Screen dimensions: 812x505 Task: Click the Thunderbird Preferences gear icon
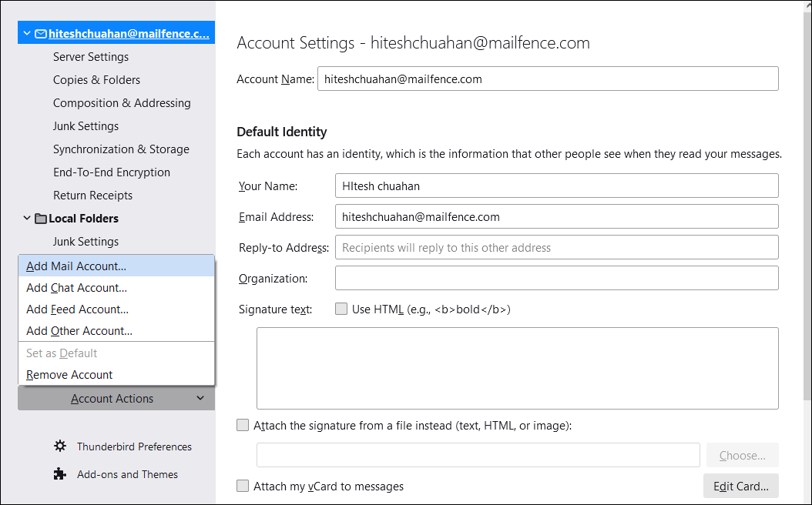click(60, 446)
